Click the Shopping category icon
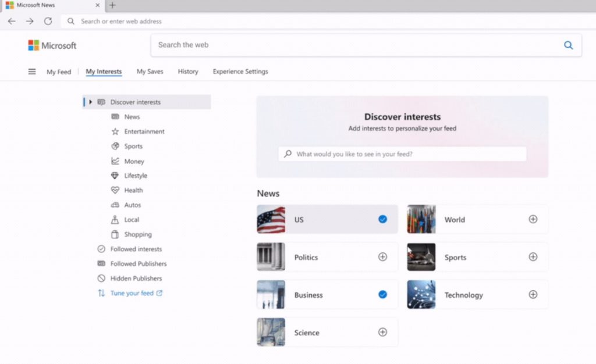The width and height of the screenshot is (596, 364). point(116,234)
